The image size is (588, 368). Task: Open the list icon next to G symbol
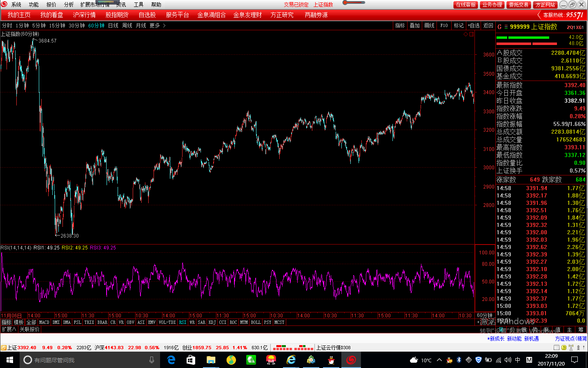[506, 27]
